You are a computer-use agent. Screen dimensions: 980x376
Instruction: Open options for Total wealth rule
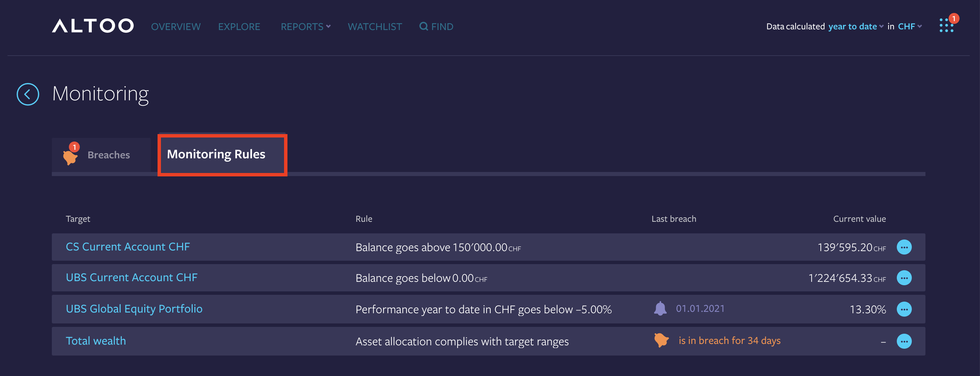(905, 341)
